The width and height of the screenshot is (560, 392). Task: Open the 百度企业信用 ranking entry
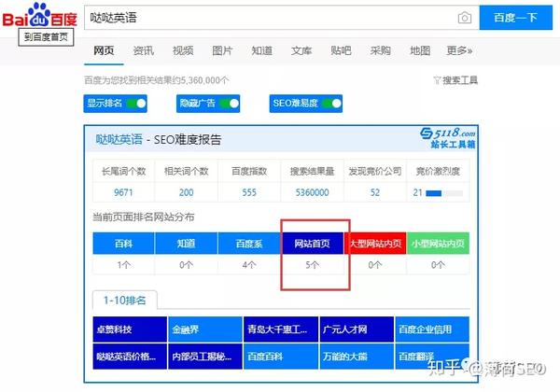pos(432,329)
